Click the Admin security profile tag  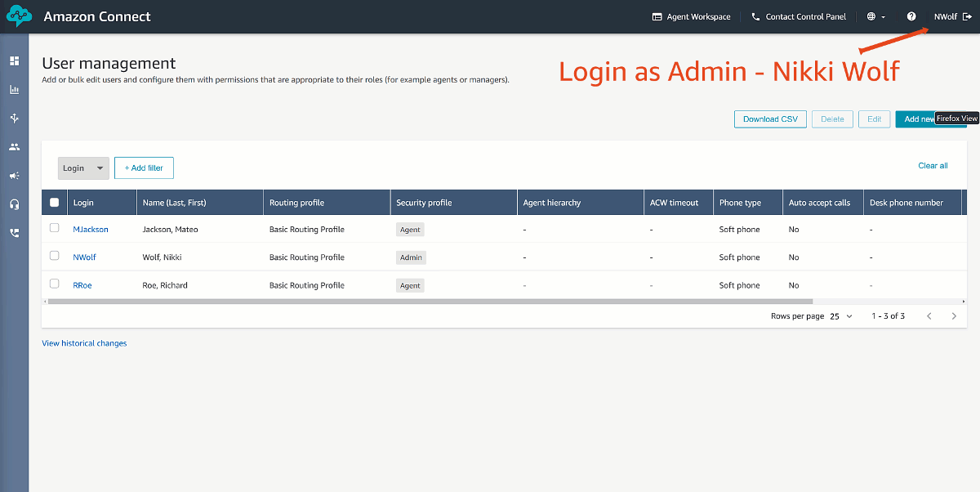pos(411,257)
